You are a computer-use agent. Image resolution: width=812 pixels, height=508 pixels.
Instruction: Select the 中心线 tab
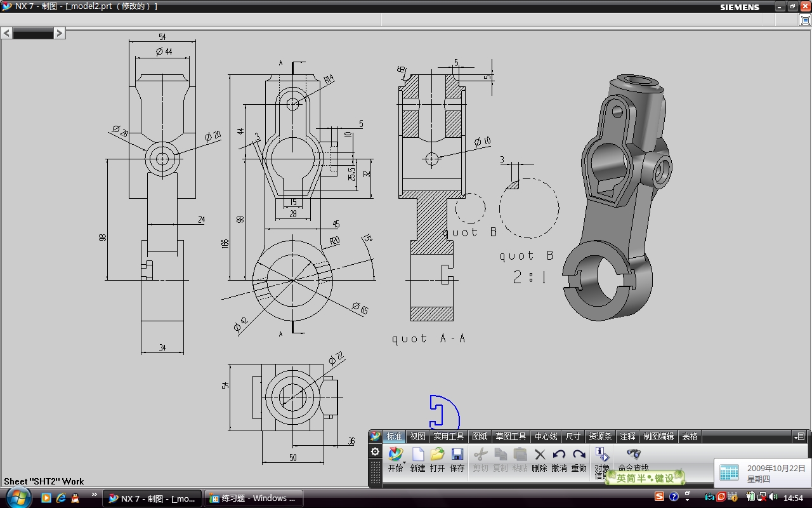(x=546, y=436)
